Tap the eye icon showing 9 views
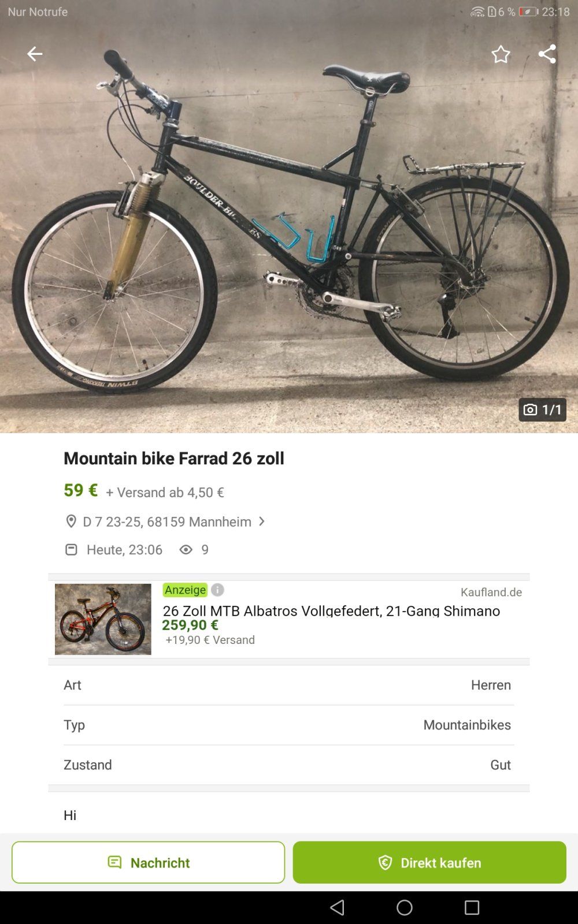Image resolution: width=578 pixels, height=924 pixels. tap(186, 550)
